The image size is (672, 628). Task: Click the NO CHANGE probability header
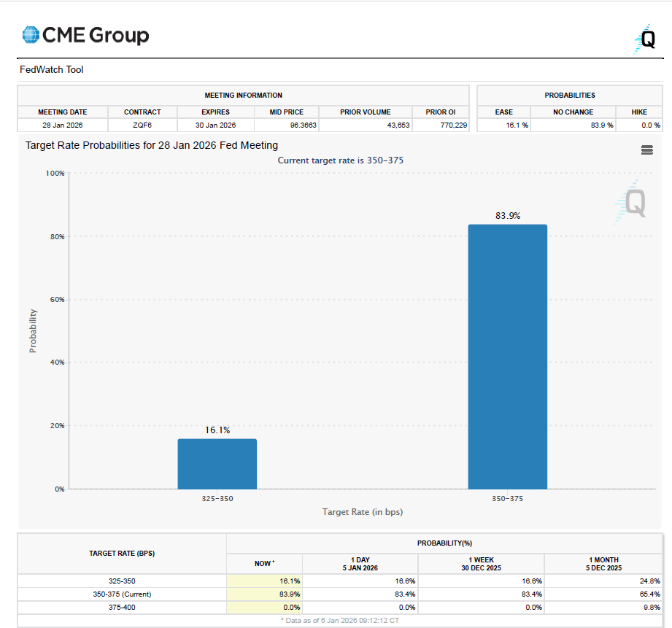pyautogui.click(x=573, y=112)
